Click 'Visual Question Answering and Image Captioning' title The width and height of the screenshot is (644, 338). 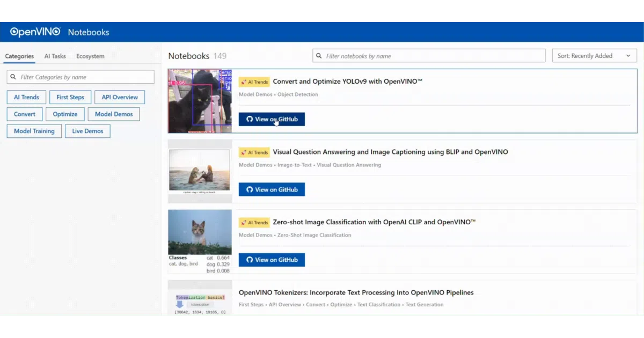pos(390,152)
